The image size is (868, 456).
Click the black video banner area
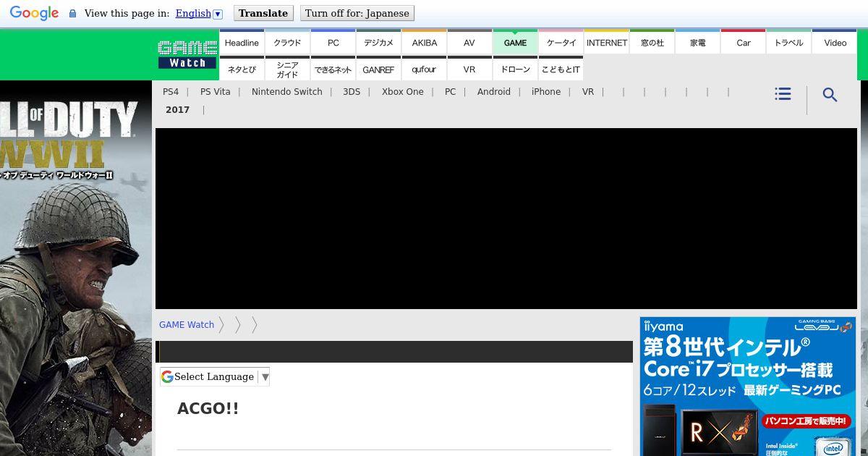pyautogui.click(x=506, y=219)
